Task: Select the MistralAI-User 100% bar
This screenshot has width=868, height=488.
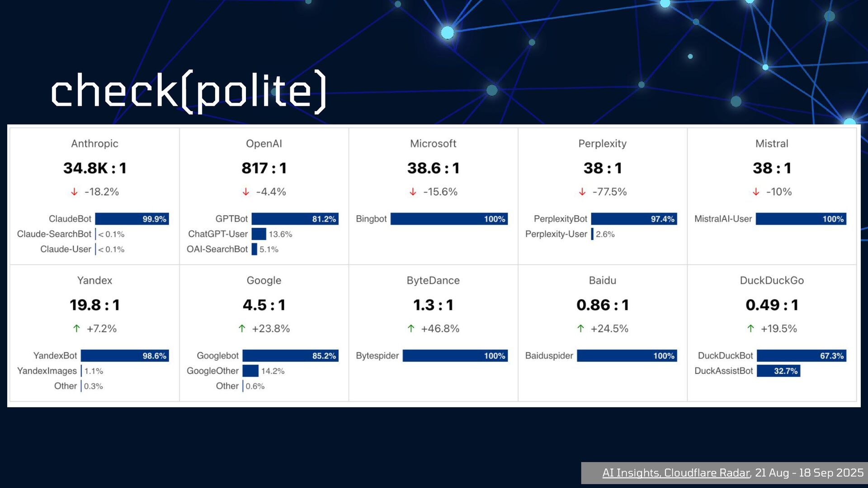Action: 801,219
